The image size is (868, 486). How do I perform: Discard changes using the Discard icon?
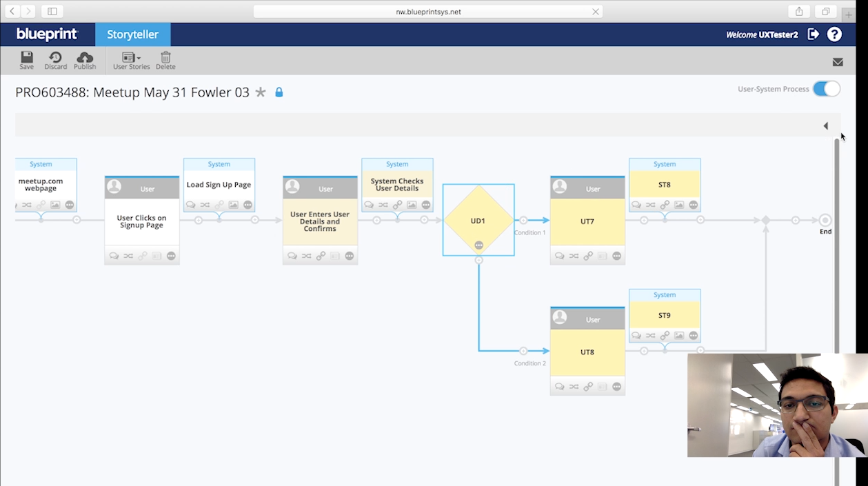(55, 60)
